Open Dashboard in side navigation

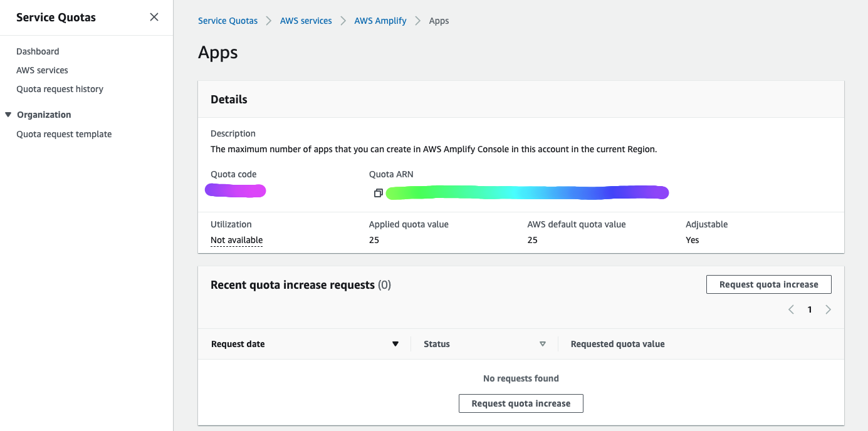click(38, 51)
